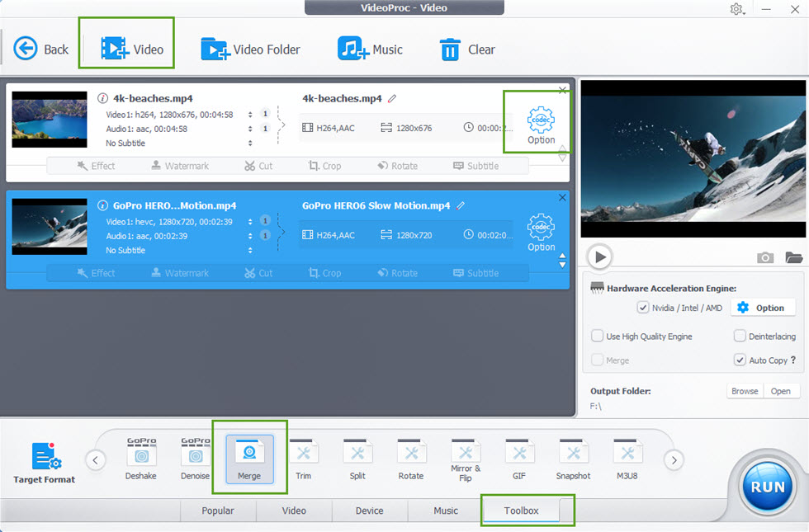
Task: Click Browse for the output folder
Action: pyautogui.click(x=744, y=391)
